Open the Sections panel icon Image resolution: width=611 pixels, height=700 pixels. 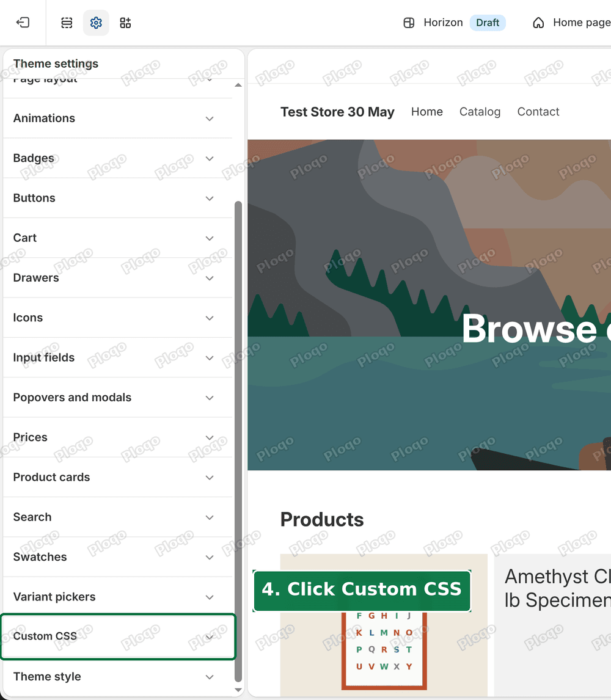[67, 23]
